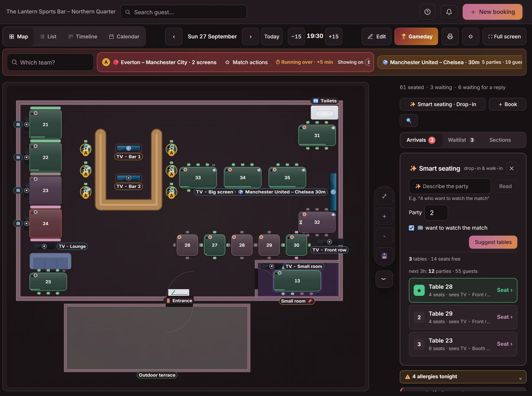
Task: Go to next day arrow
Action: [250, 36]
